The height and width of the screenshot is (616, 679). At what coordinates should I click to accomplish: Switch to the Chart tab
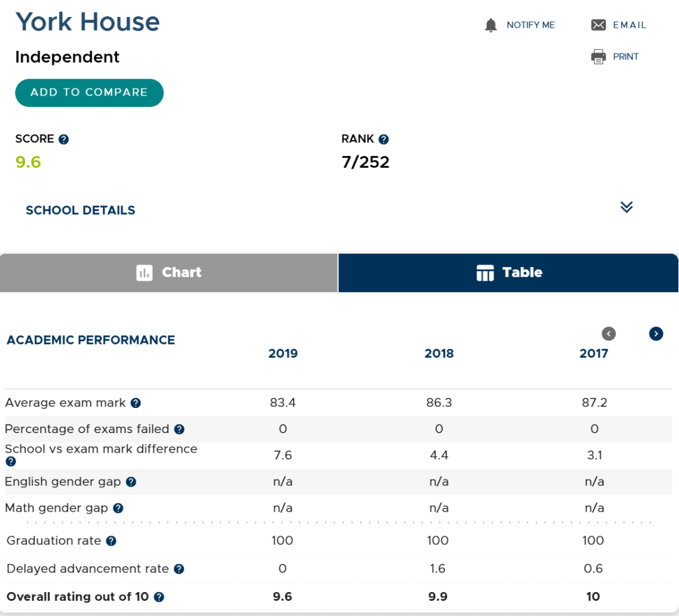point(169,273)
